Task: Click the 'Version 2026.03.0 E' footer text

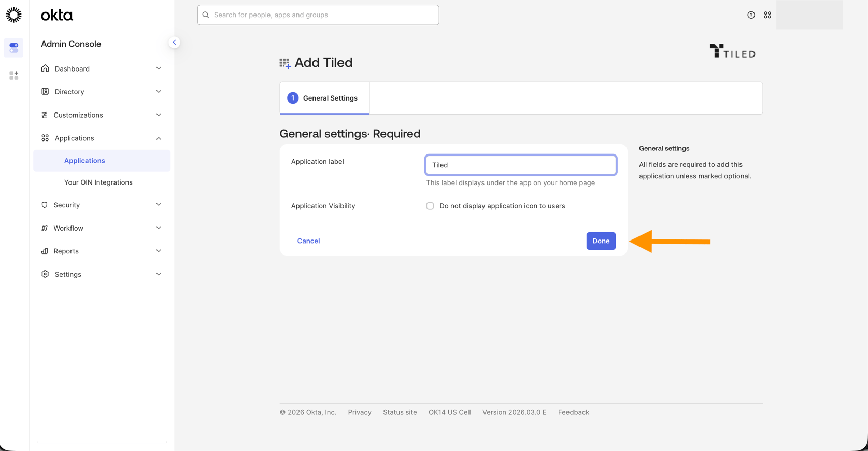Action: click(515, 412)
